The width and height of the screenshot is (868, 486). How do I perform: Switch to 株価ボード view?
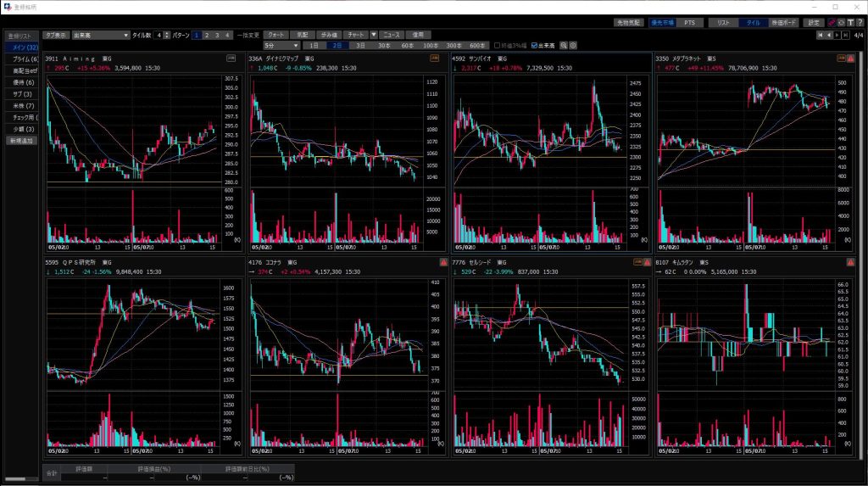pos(784,23)
